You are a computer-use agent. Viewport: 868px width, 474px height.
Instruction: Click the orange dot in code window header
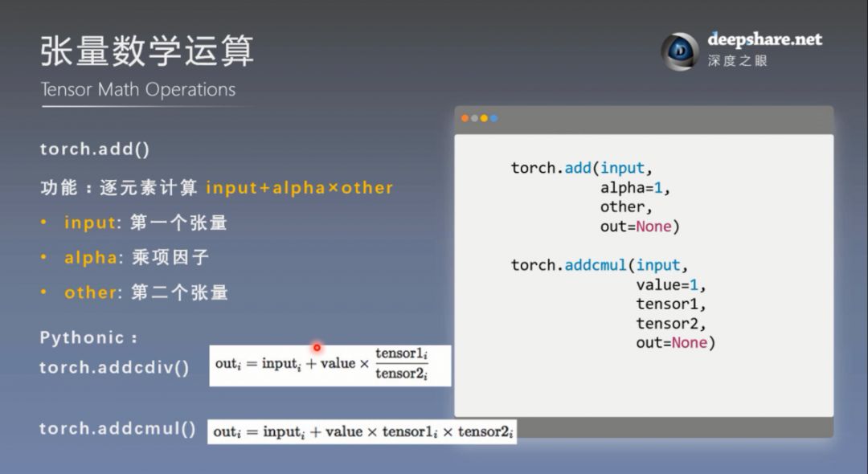[x=465, y=118]
